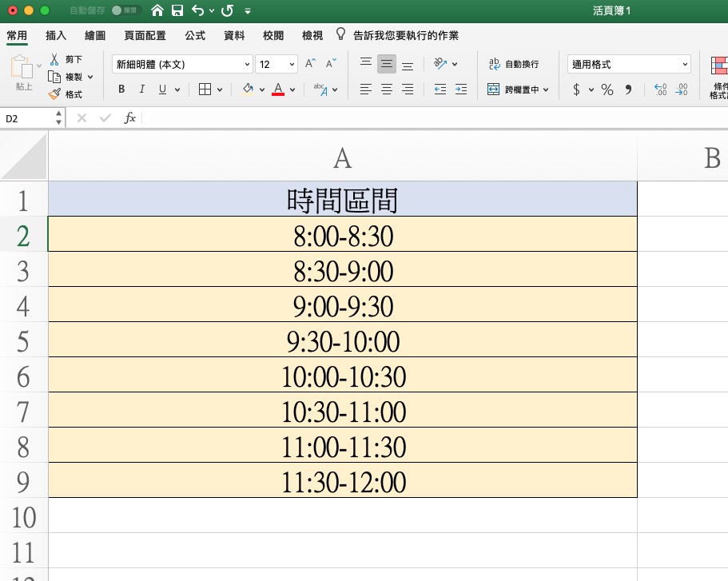The width and height of the screenshot is (728, 581).
Task: Click the increase decimal places icon
Action: coord(658,90)
